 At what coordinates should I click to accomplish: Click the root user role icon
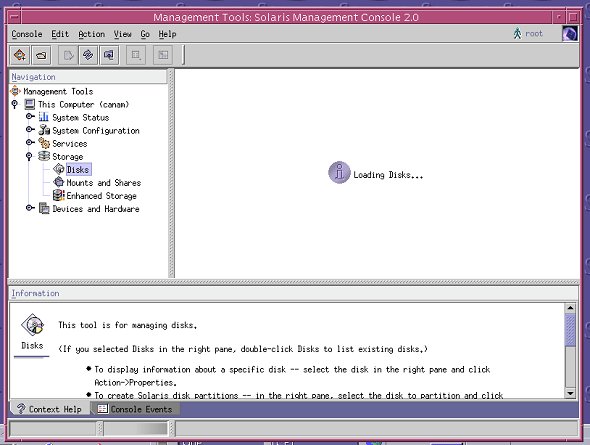point(518,33)
